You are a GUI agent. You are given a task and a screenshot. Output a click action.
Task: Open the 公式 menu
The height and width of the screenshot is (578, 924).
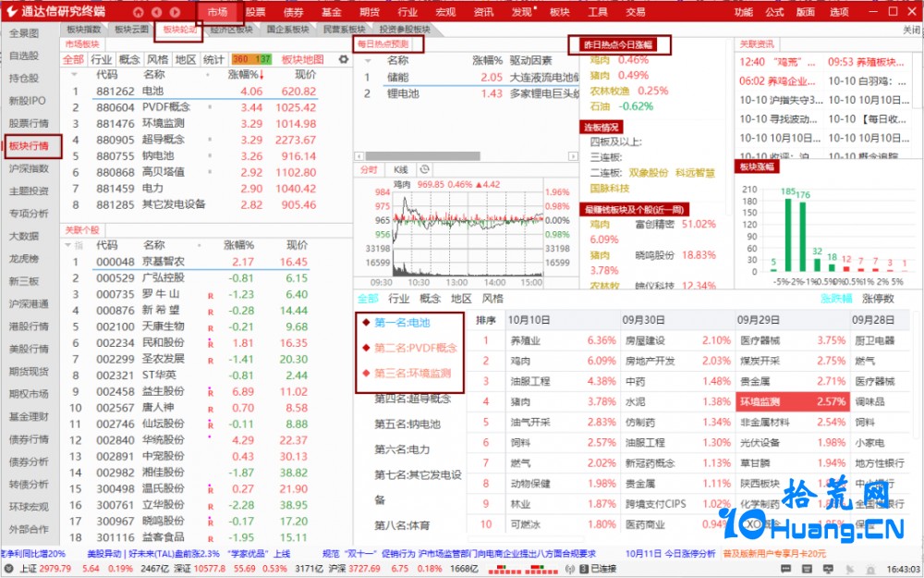774,12
